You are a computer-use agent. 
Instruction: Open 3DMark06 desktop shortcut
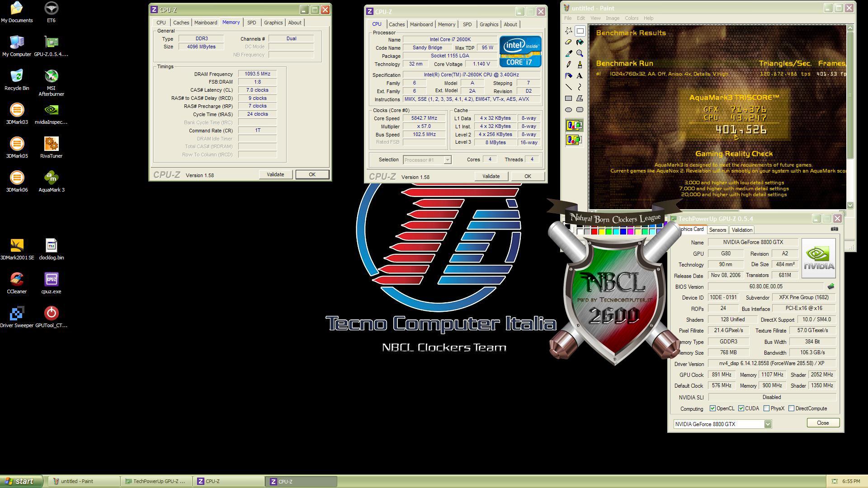pos(17,182)
